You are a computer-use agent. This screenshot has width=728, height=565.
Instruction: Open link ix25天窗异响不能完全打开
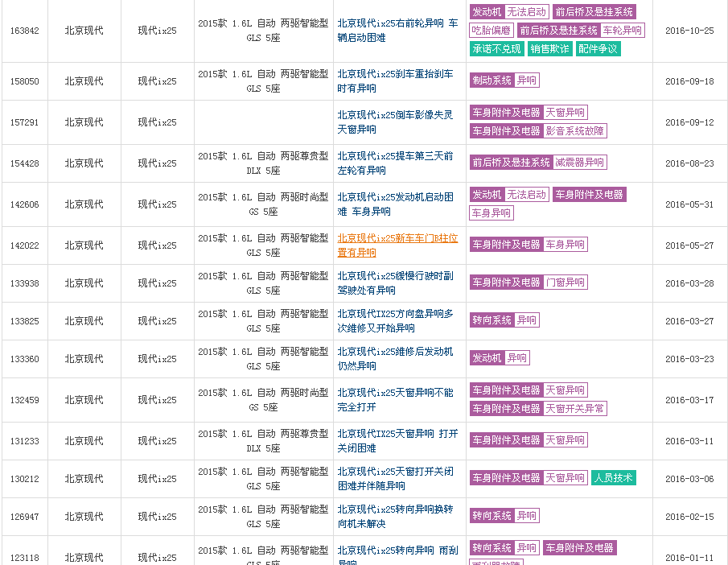click(395, 400)
